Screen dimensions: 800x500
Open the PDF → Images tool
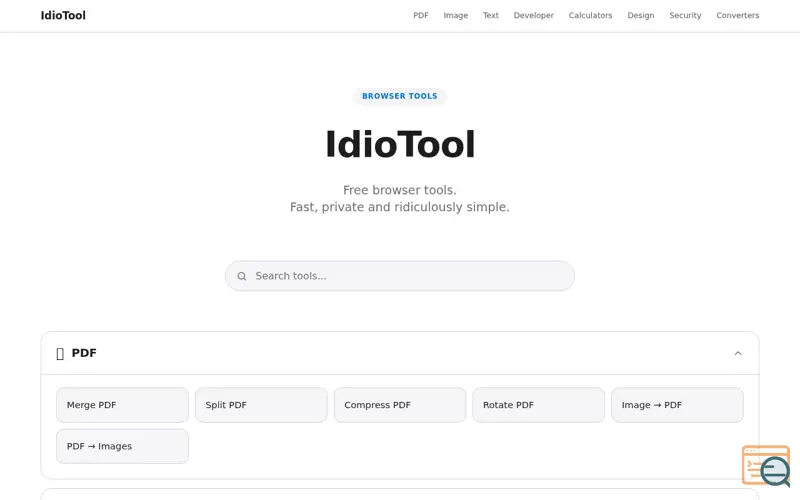(x=122, y=446)
